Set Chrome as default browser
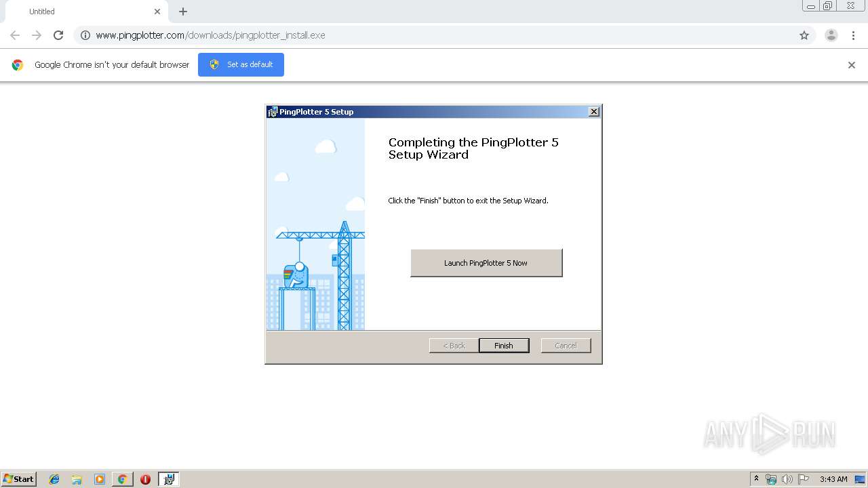Image resolution: width=868 pixels, height=488 pixels. click(x=241, y=64)
